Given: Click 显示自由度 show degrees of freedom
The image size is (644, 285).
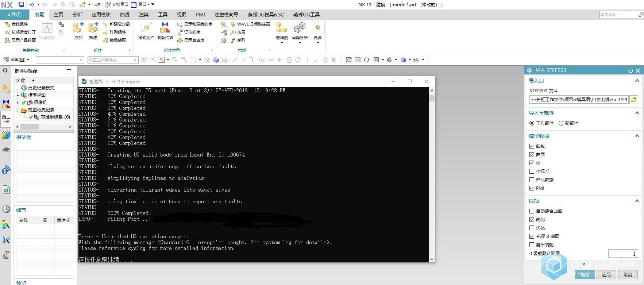Looking at the screenshot, I should click(190, 40).
